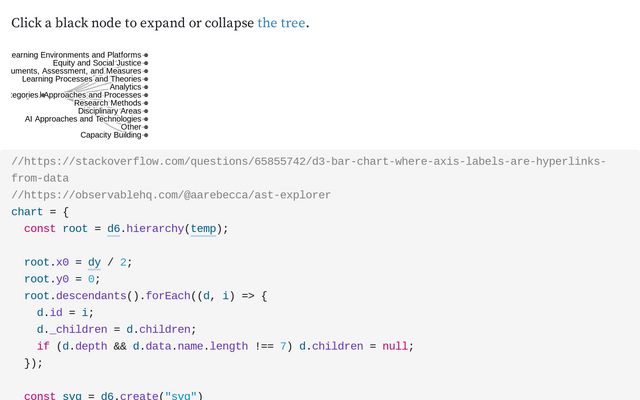Click the 'temp' variable reference
Screen dimensions: 640x400
tap(203, 229)
